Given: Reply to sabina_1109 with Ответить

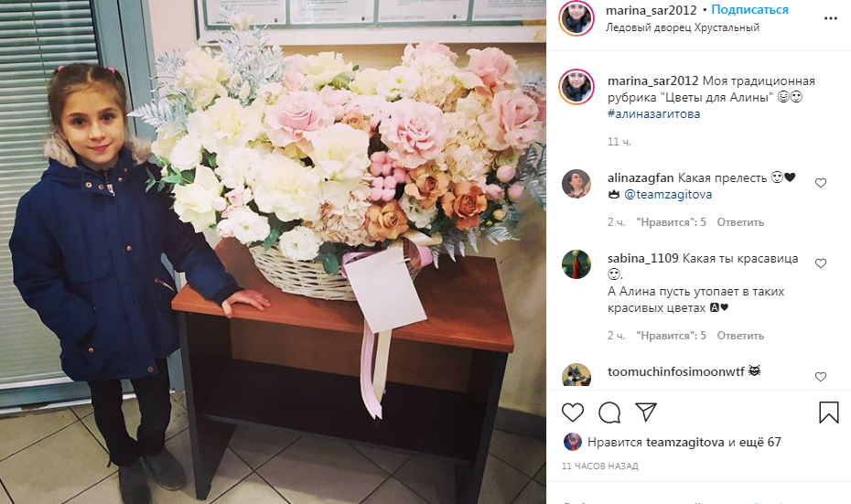Looking at the screenshot, I should pos(740,336).
